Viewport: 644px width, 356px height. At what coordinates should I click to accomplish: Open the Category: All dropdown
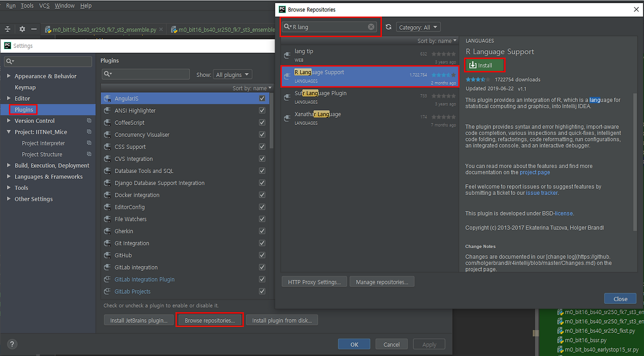click(x=418, y=27)
